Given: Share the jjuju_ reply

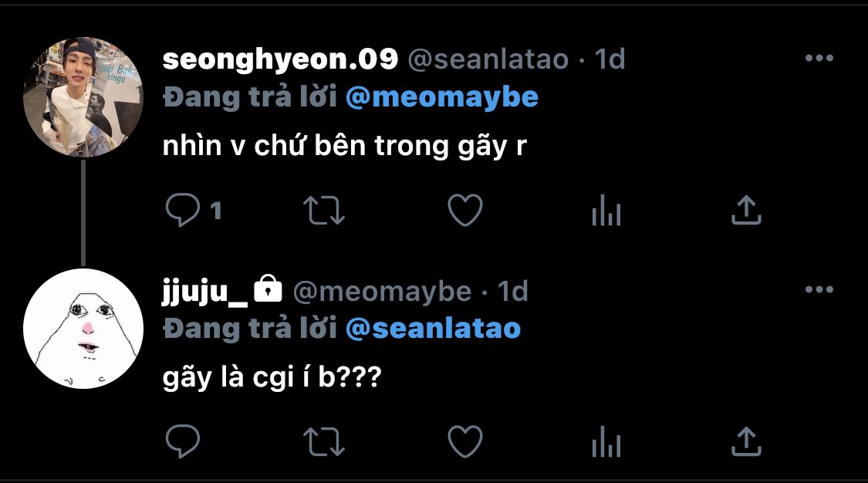Looking at the screenshot, I should point(746,442).
